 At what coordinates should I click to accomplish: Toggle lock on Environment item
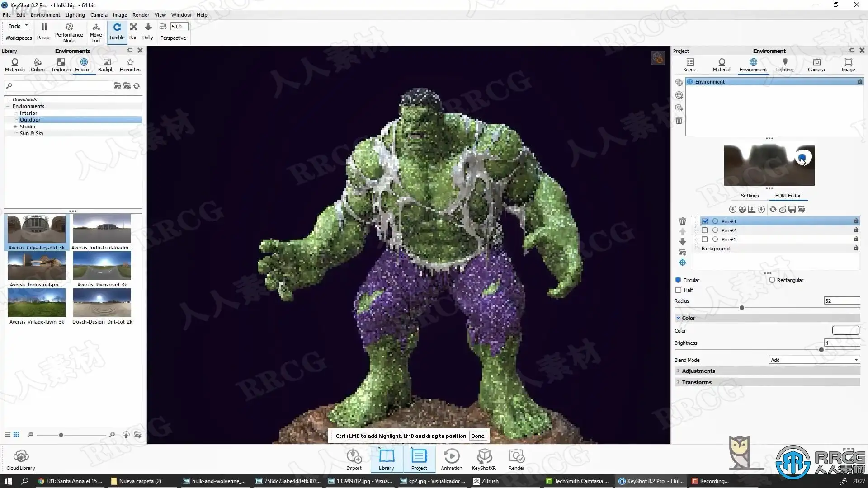click(x=859, y=82)
